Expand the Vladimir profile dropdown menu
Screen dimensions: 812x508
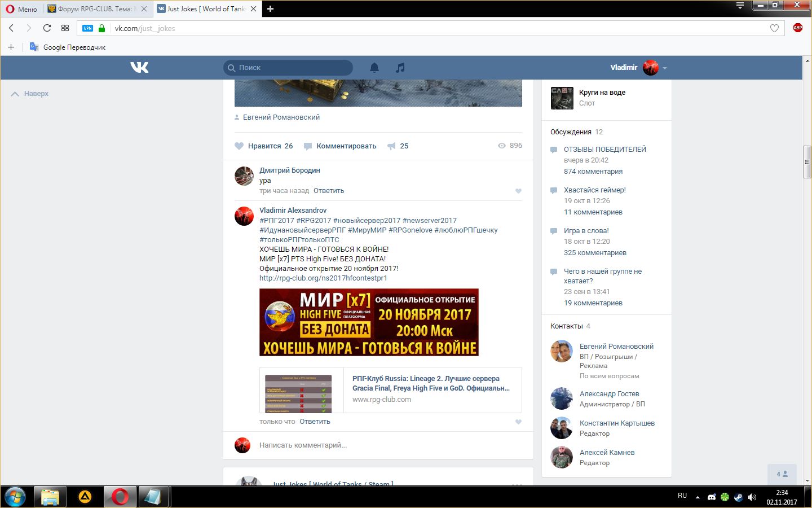(665, 68)
